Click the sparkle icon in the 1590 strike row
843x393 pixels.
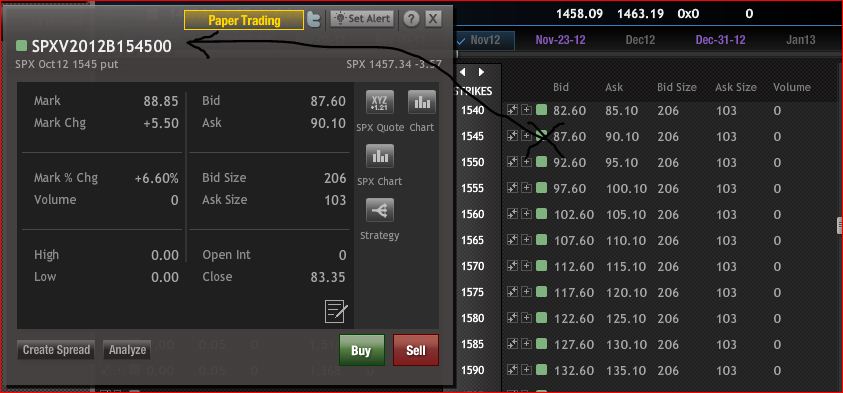pos(512,370)
